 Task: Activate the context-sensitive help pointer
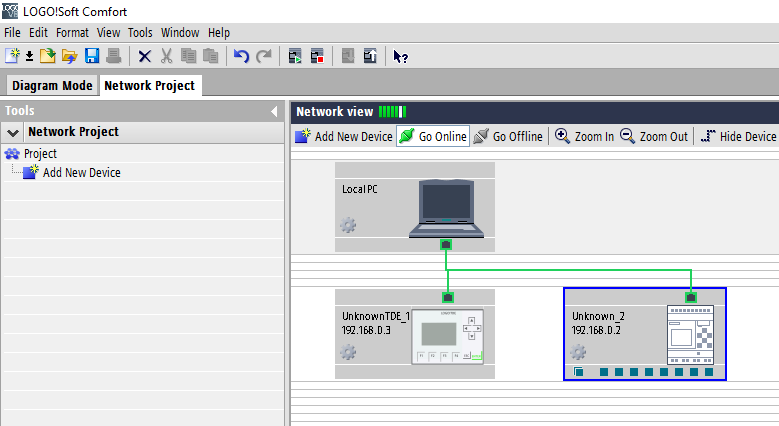click(400, 56)
